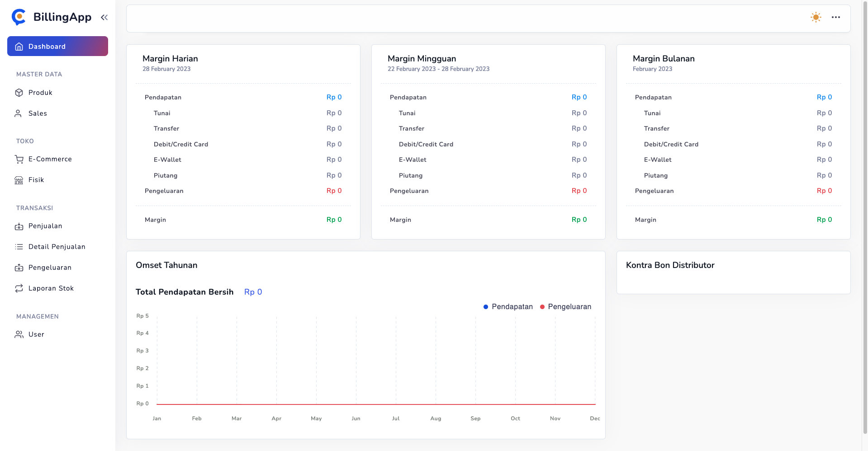Open Penjualan transactions
868x451 pixels.
coord(57,226)
